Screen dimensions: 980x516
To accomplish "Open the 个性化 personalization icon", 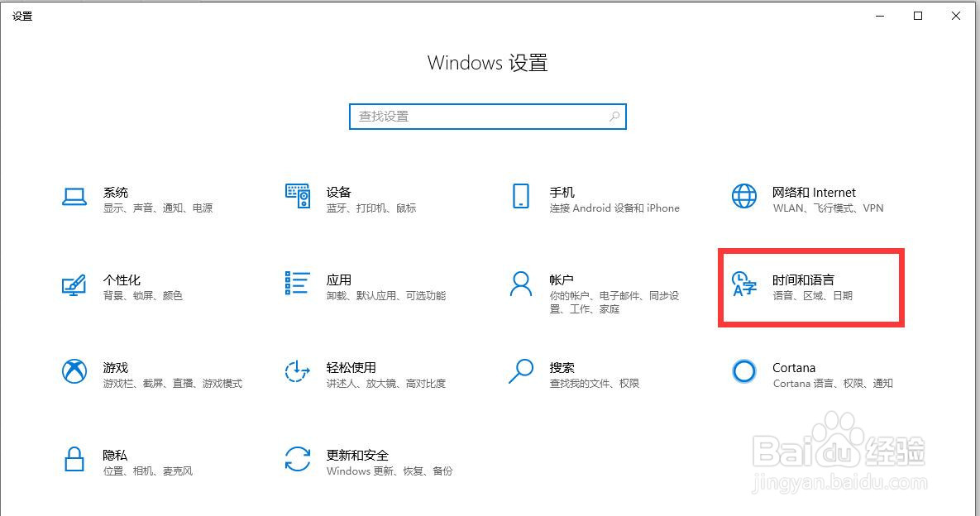I will tap(74, 284).
